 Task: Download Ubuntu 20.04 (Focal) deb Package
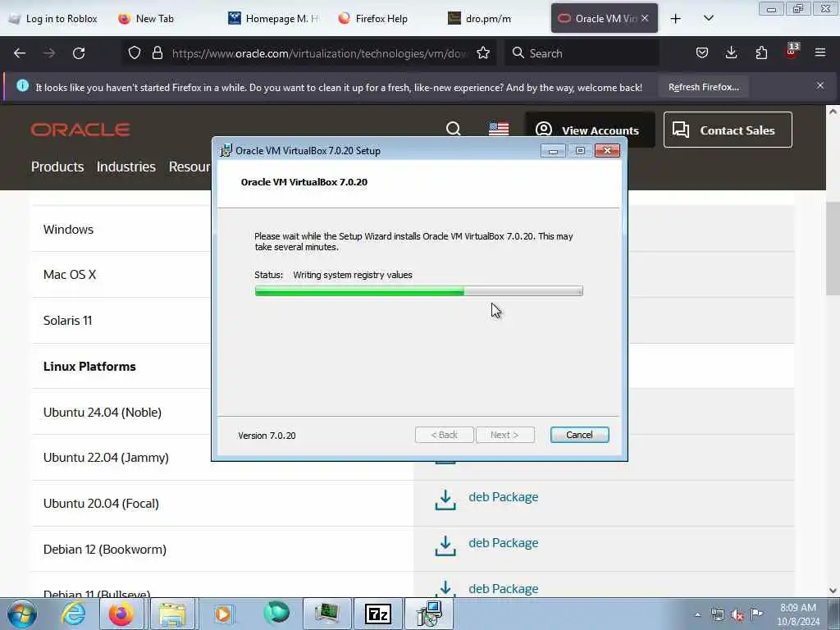click(x=503, y=497)
